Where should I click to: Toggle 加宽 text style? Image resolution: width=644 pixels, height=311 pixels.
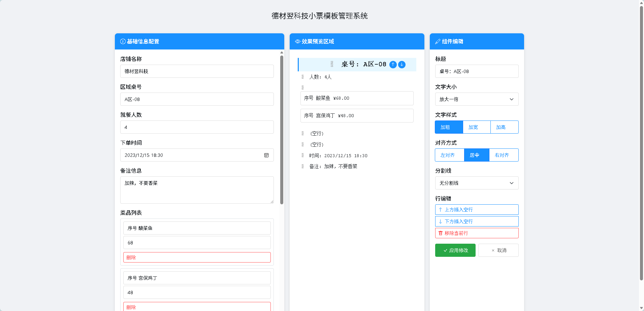476,127
